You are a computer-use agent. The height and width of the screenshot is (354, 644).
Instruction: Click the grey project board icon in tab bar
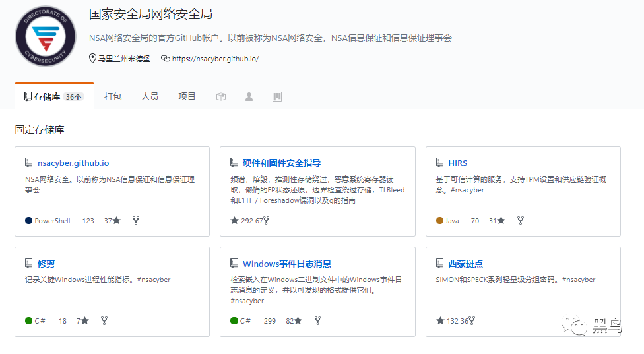277,96
